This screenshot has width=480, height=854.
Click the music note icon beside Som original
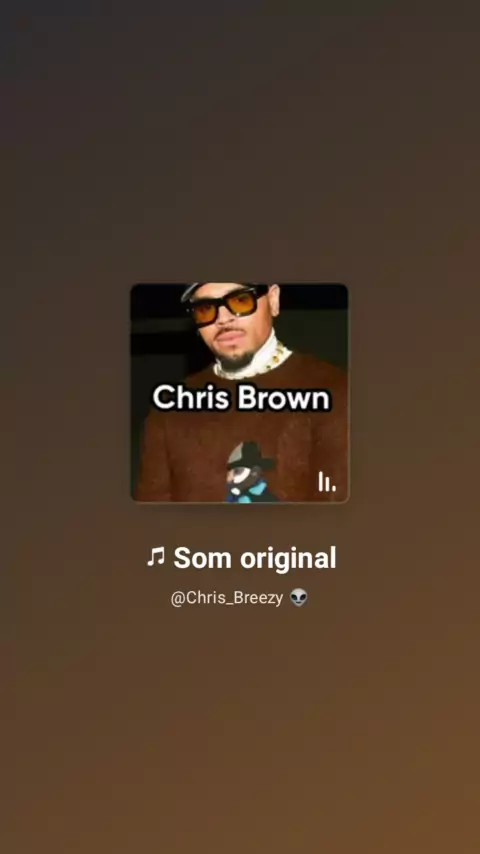pyautogui.click(x=156, y=557)
